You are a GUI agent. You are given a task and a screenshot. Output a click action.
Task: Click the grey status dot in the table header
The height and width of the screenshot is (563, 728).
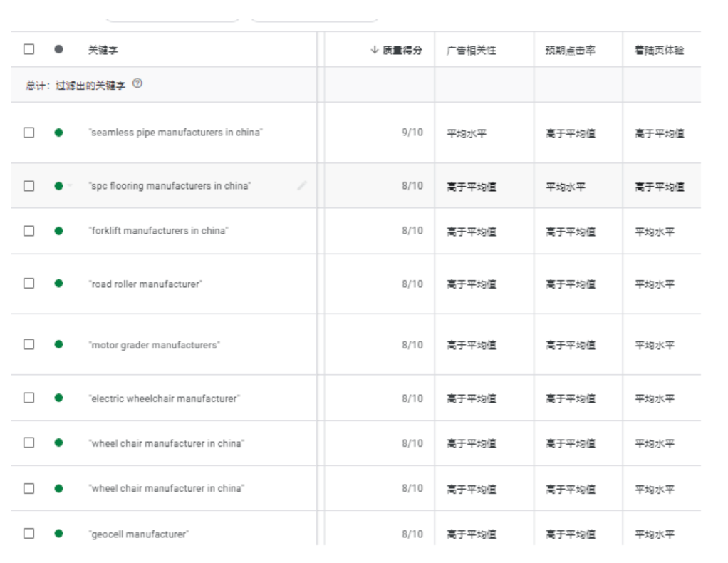[58, 50]
